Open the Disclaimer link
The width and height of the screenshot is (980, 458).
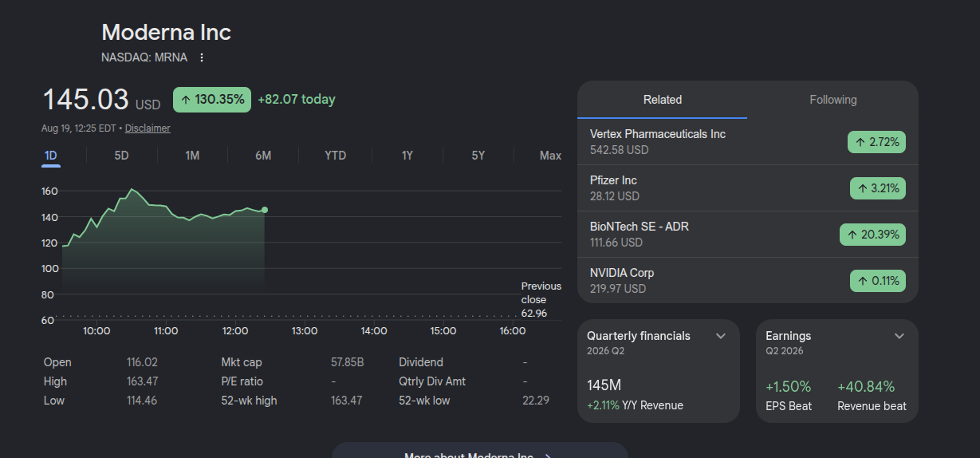point(148,128)
